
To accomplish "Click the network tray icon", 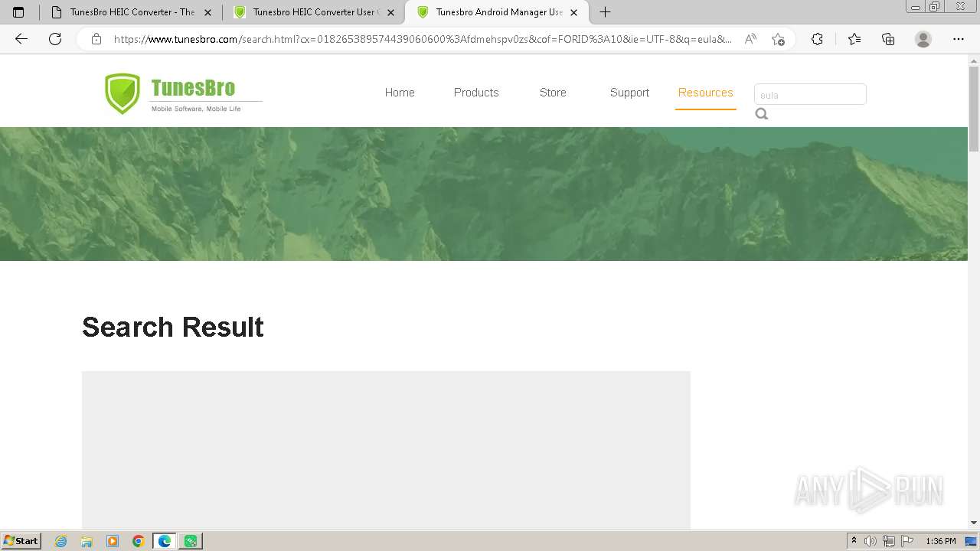I will (x=889, y=541).
